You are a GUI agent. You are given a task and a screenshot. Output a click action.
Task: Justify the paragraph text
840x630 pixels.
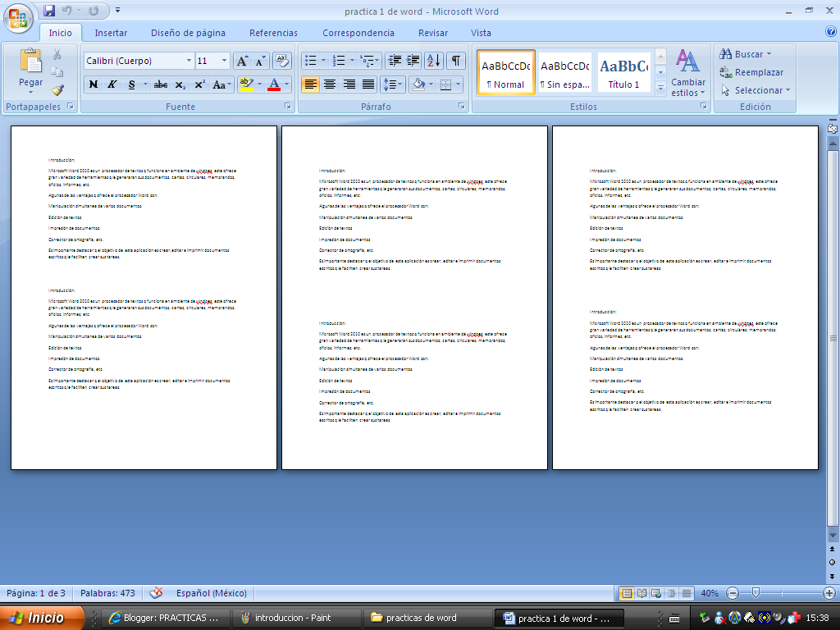pyautogui.click(x=368, y=84)
